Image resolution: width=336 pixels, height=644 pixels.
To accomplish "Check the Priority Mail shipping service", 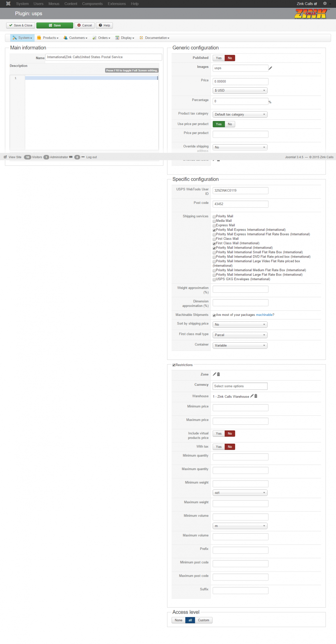I will 214,217.
